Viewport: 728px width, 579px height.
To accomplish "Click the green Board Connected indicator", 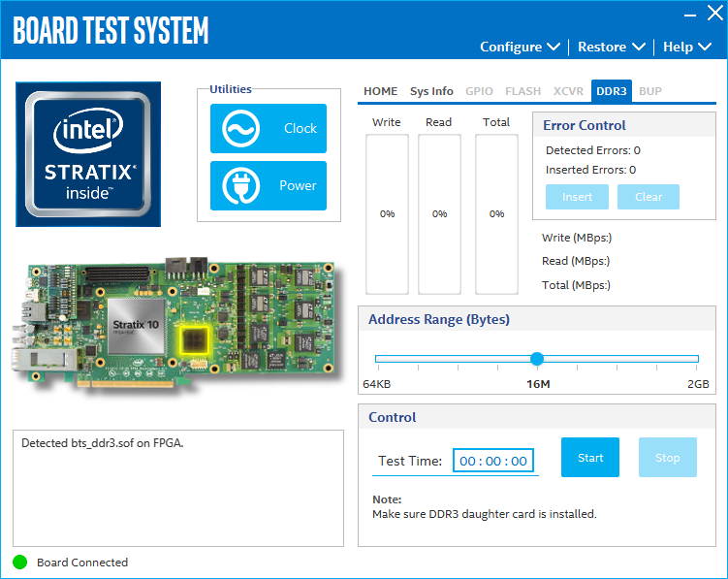I will 20,562.
